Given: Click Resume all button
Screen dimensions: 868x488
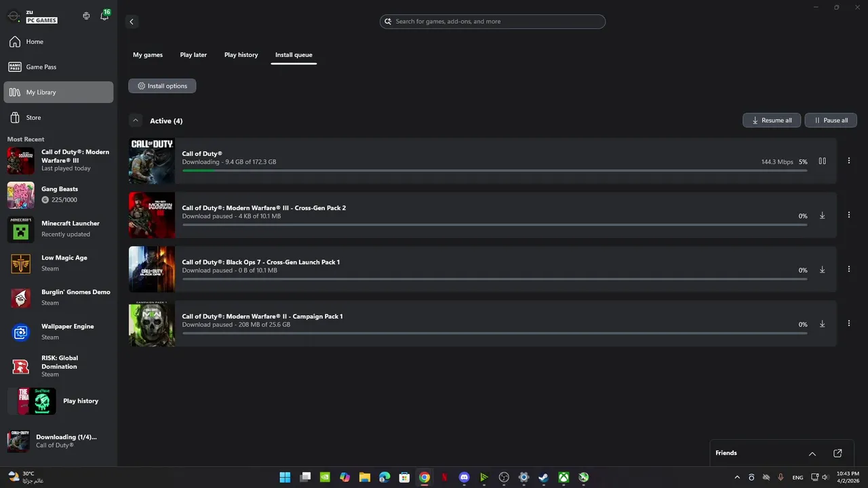Looking at the screenshot, I should (x=772, y=120).
